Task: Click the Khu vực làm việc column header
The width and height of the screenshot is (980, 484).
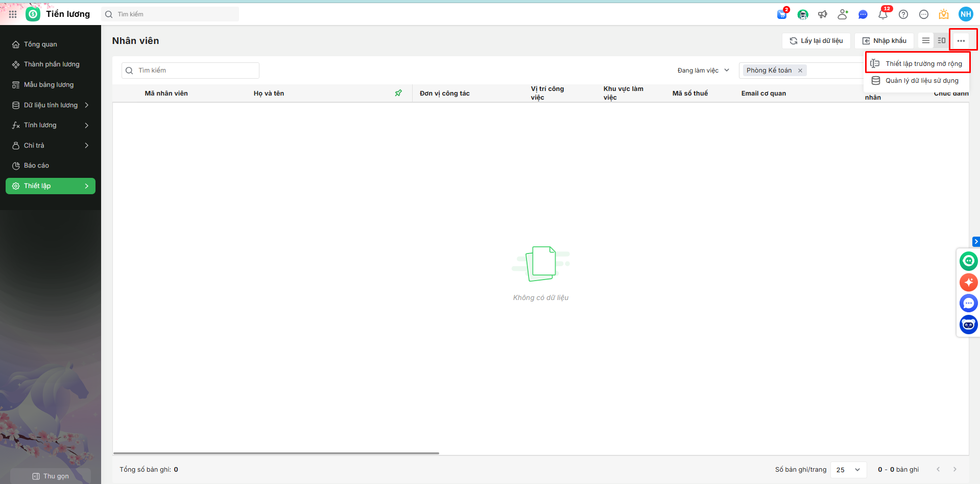Action: pos(624,93)
